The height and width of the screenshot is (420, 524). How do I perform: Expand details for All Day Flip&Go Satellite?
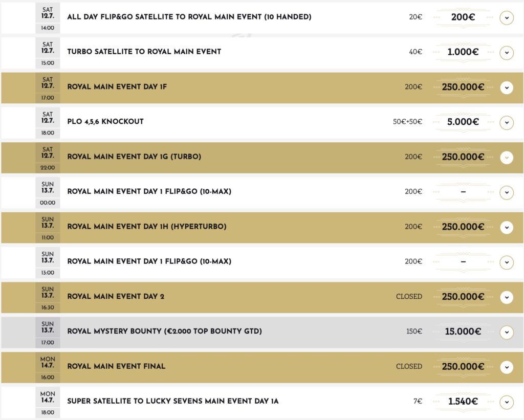point(507,17)
